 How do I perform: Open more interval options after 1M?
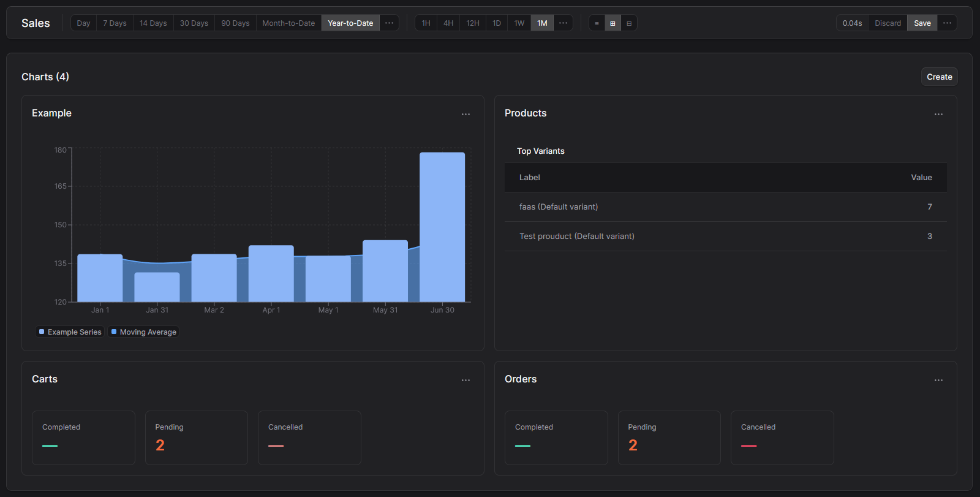[563, 23]
